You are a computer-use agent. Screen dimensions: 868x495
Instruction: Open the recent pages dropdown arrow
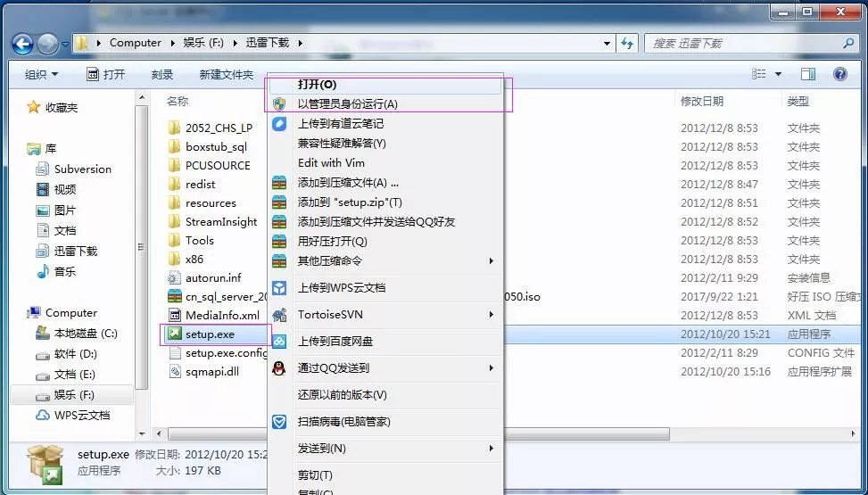point(65,44)
